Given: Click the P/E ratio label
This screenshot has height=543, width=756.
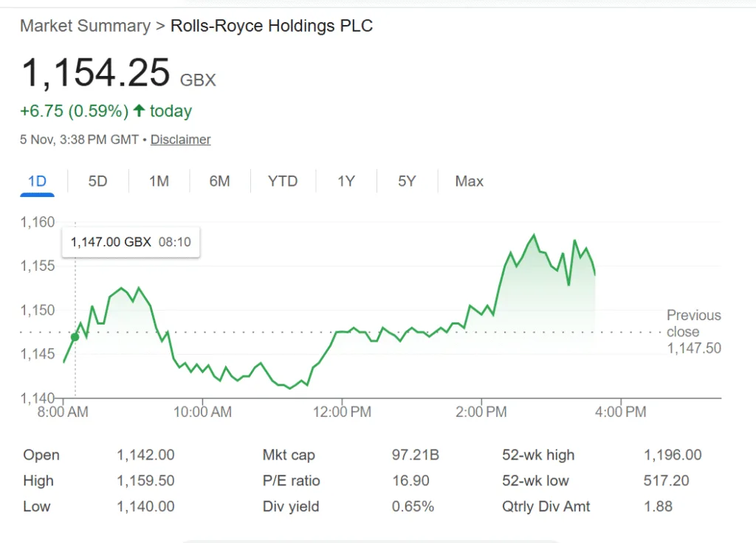Looking at the screenshot, I should click(x=291, y=481).
